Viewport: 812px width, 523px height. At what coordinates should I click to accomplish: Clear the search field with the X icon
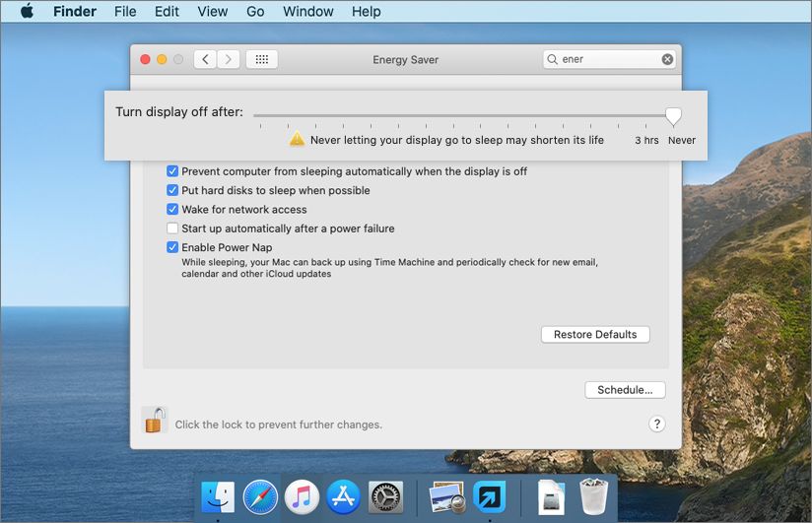pyautogui.click(x=667, y=59)
